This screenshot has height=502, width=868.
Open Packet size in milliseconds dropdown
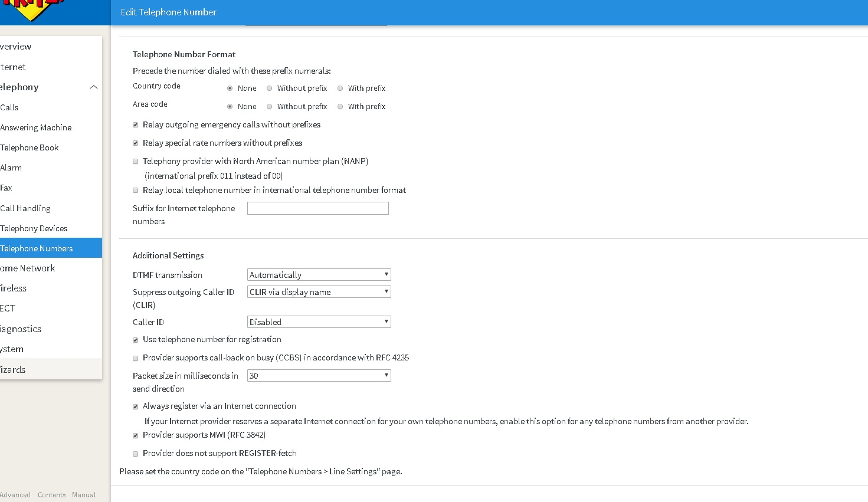click(319, 376)
